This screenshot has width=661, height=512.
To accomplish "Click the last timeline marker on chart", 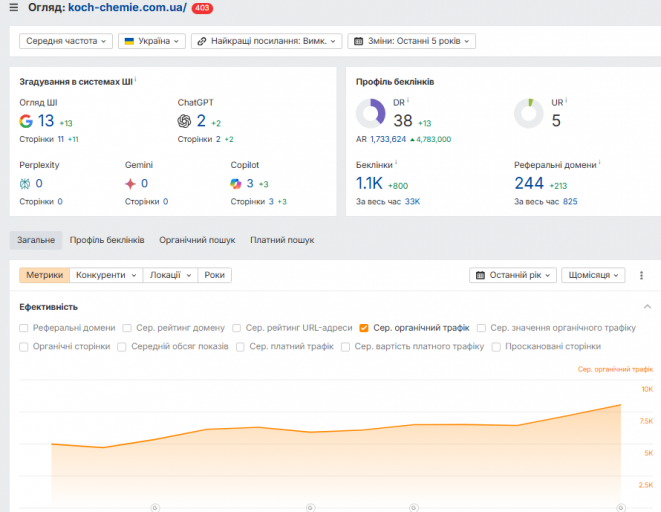I will (x=621, y=507).
